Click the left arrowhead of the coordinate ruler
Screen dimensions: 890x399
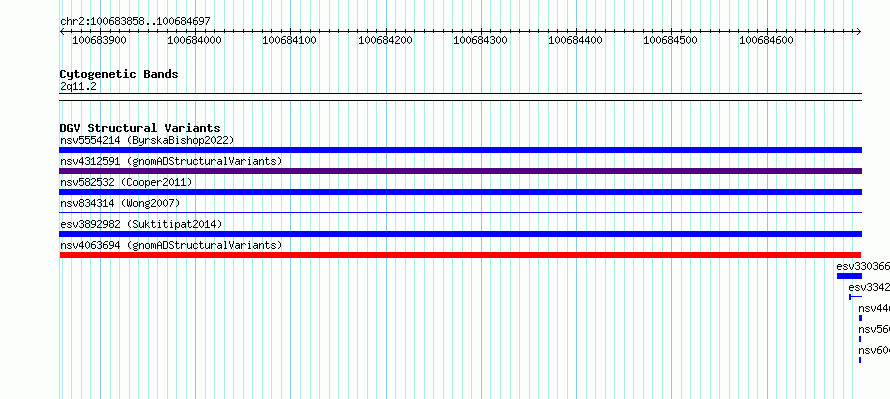point(62,32)
